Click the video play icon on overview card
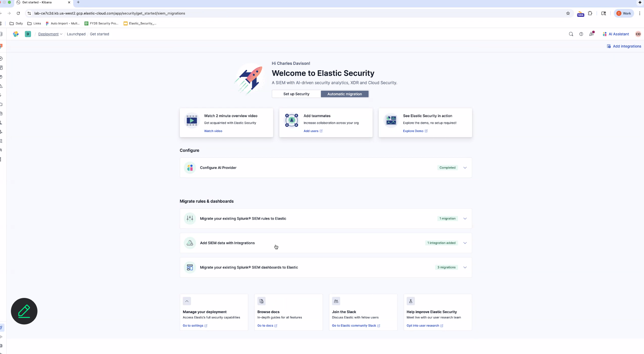Screen dimensions: 644x354 [x=191, y=120]
